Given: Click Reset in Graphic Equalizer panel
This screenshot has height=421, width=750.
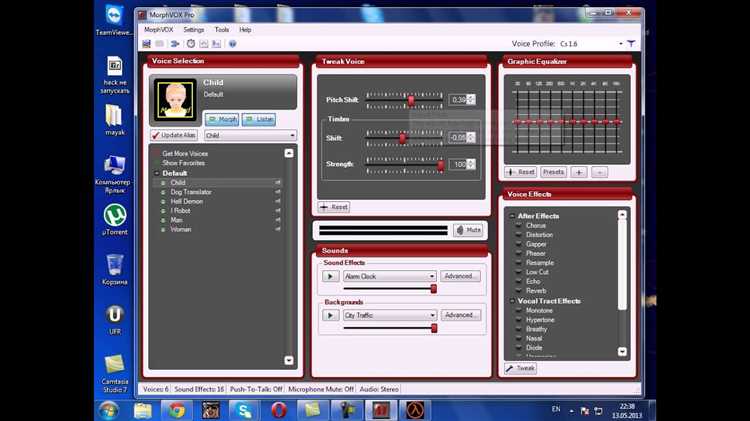Looking at the screenshot, I should tap(520, 172).
